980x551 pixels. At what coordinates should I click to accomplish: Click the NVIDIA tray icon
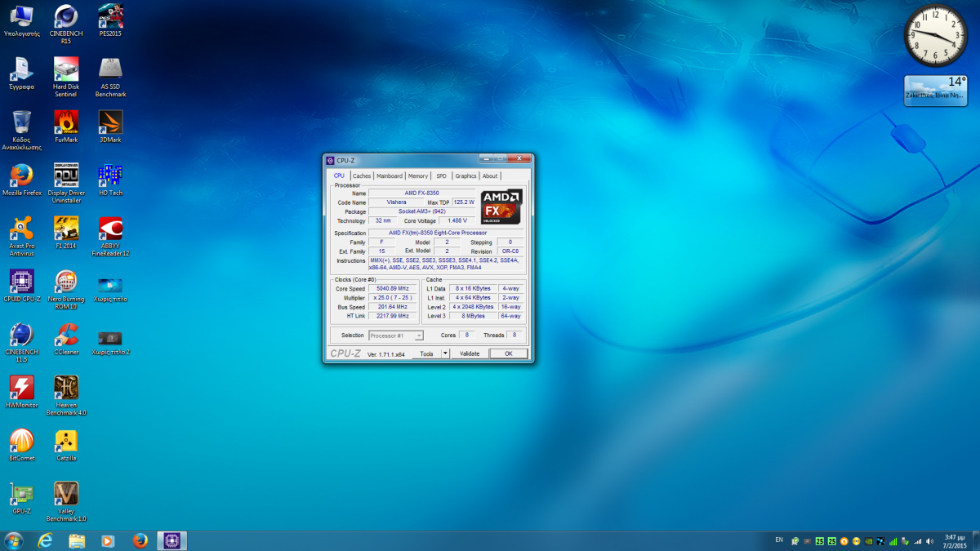pos(870,541)
